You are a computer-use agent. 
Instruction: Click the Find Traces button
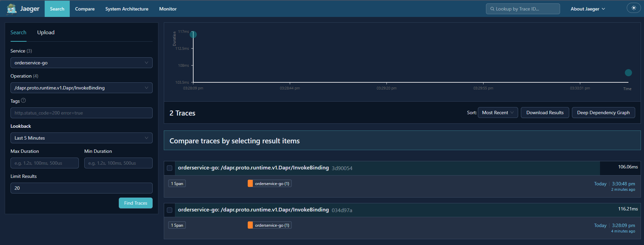[x=135, y=203]
